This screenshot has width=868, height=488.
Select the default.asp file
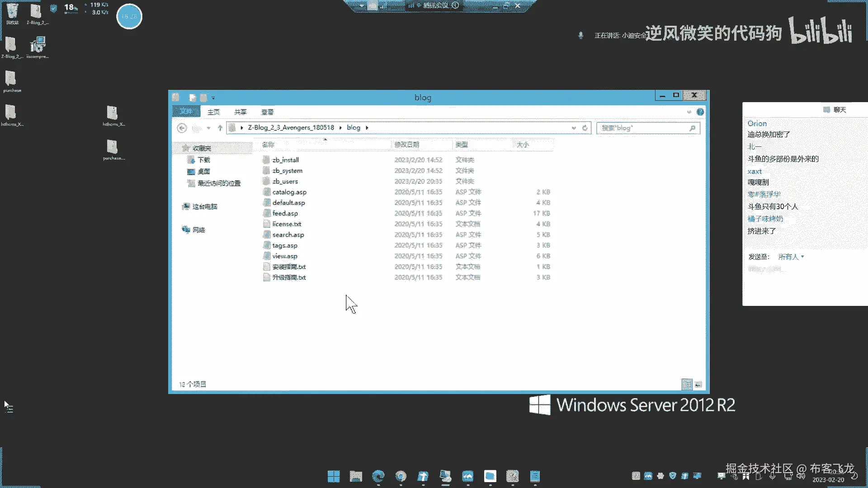click(x=288, y=203)
